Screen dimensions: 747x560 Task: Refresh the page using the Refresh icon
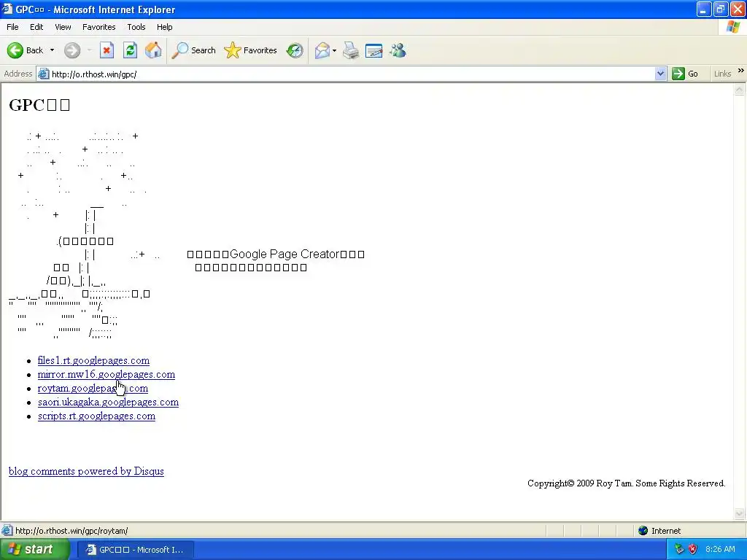coord(130,50)
